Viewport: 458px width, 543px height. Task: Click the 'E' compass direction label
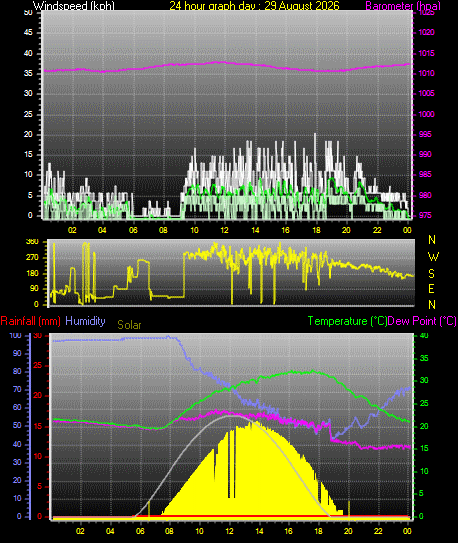tap(431, 288)
